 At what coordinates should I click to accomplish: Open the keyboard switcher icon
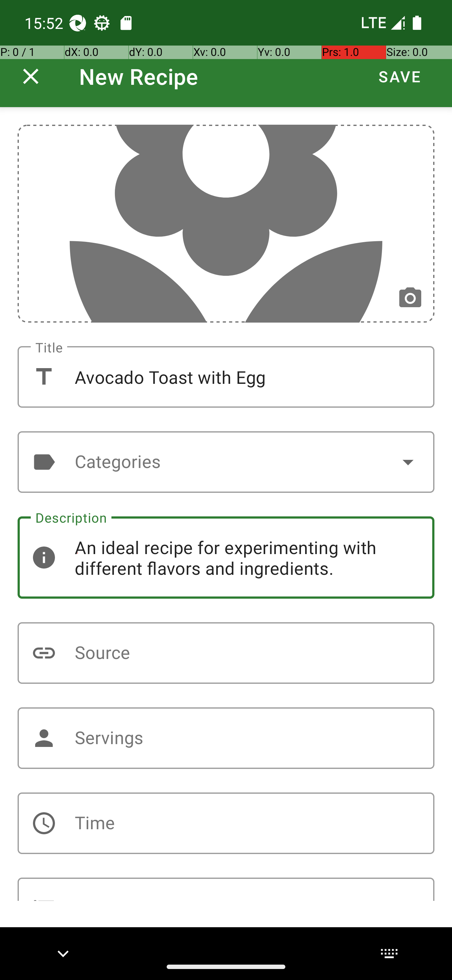tap(389, 953)
